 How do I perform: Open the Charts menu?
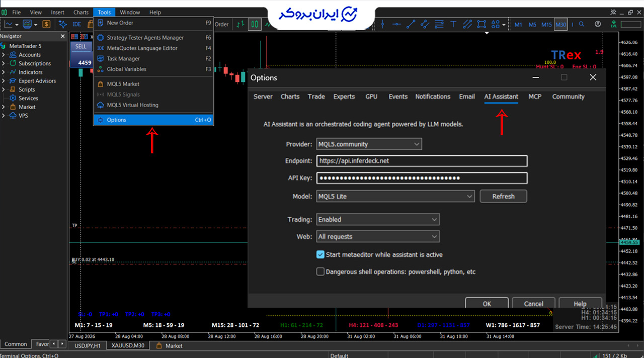[80, 12]
